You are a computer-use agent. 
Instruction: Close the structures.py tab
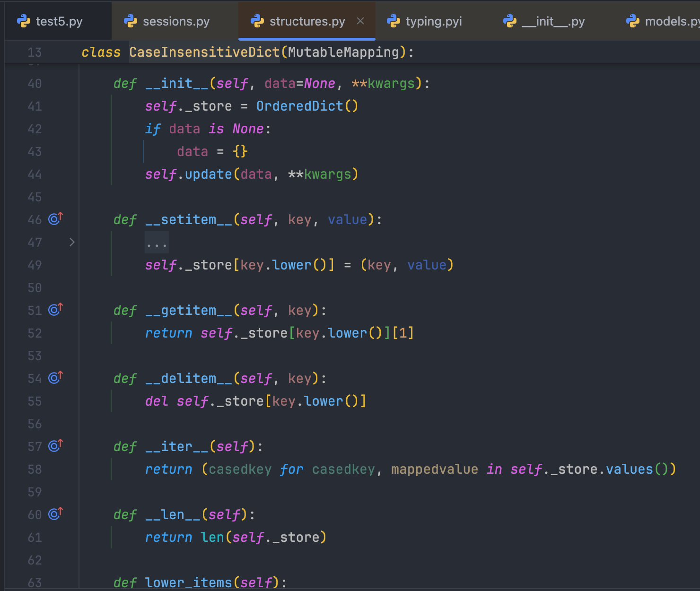pyautogui.click(x=360, y=21)
